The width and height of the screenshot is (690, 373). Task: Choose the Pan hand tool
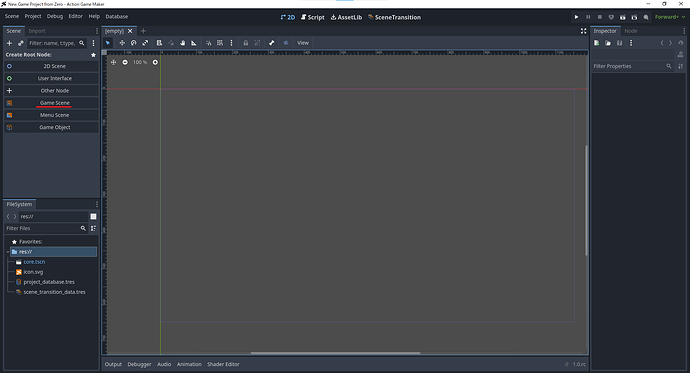pos(182,43)
